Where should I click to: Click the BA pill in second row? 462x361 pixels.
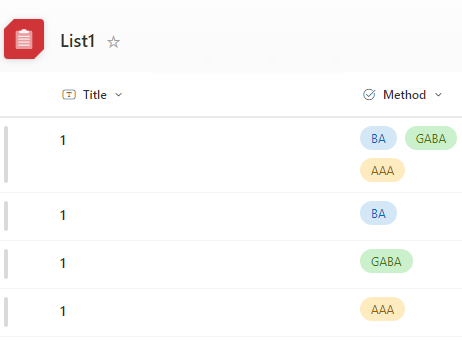[378, 213]
